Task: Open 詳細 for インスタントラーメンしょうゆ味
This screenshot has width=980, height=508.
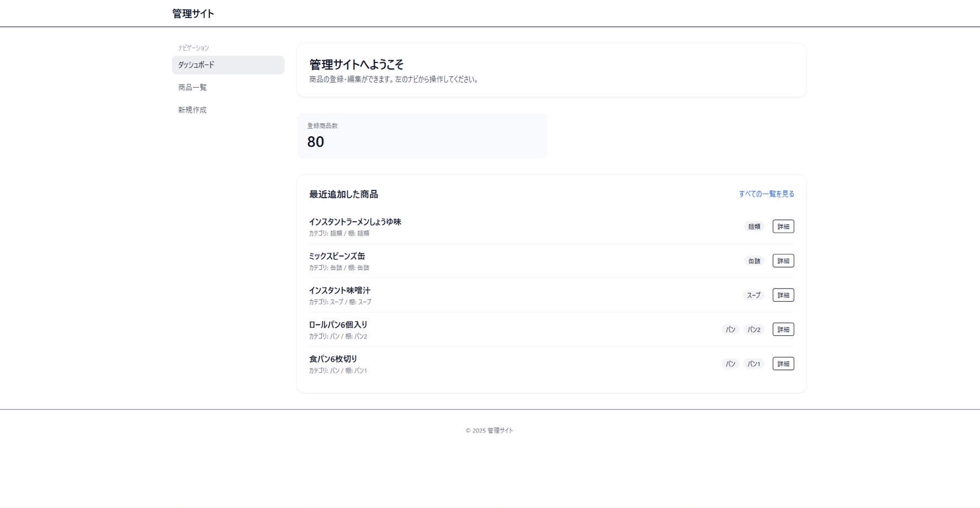Action: (x=783, y=227)
